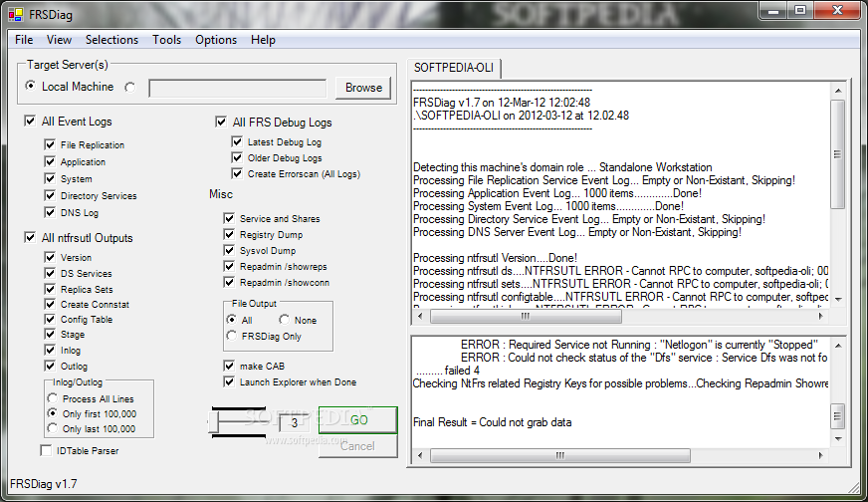Select Only first 100,000 option
Image resolution: width=868 pixels, height=502 pixels.
pos(53,413)
